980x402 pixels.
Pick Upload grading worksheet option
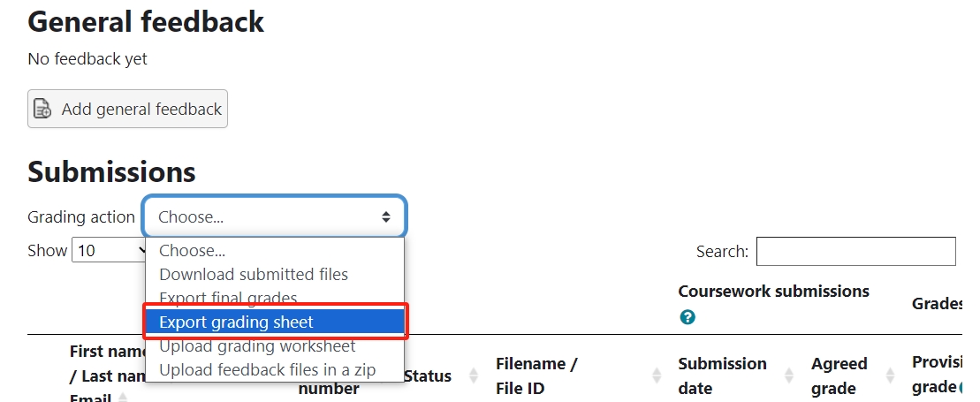click(x=257, y=345)
